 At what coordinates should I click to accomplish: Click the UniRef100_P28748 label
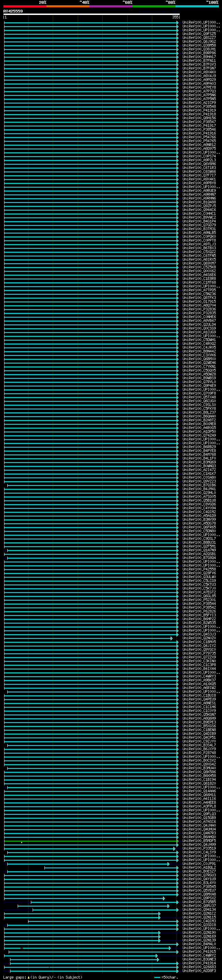pos(199,753)
